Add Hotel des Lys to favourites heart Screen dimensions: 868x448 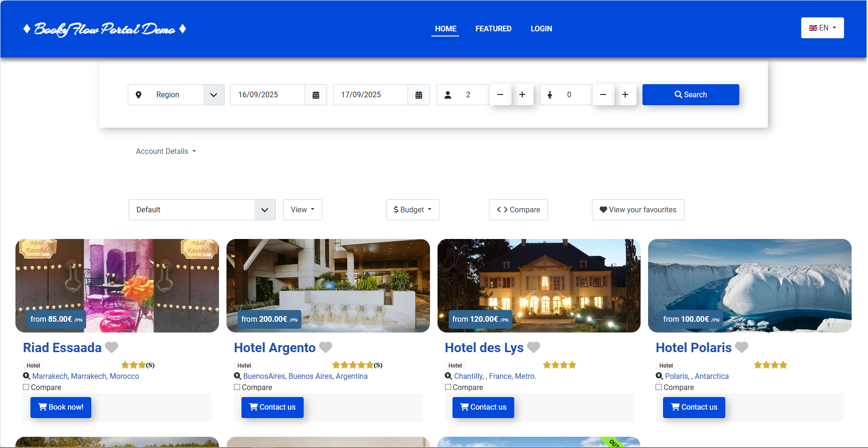click(x=533, y=347)
